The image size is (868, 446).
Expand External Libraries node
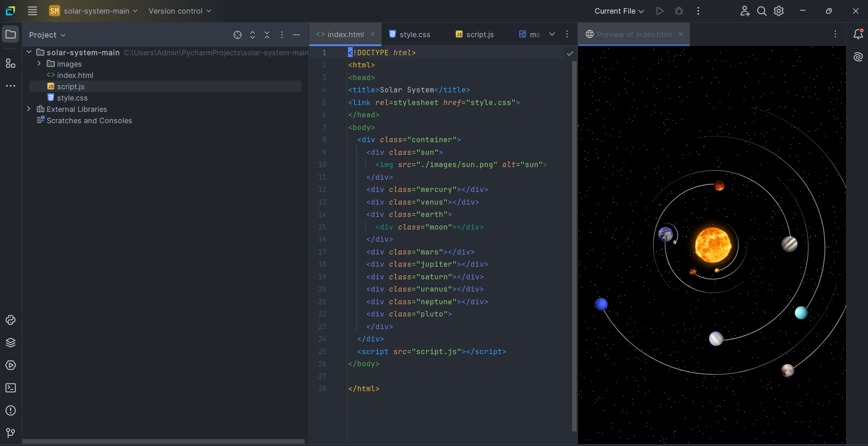pos(29,109)
